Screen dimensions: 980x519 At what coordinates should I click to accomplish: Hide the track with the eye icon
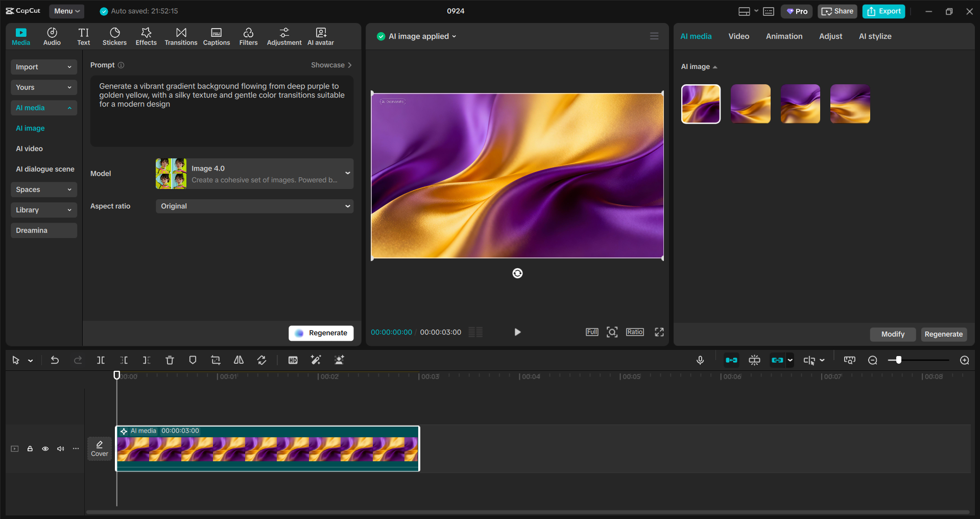45,449
